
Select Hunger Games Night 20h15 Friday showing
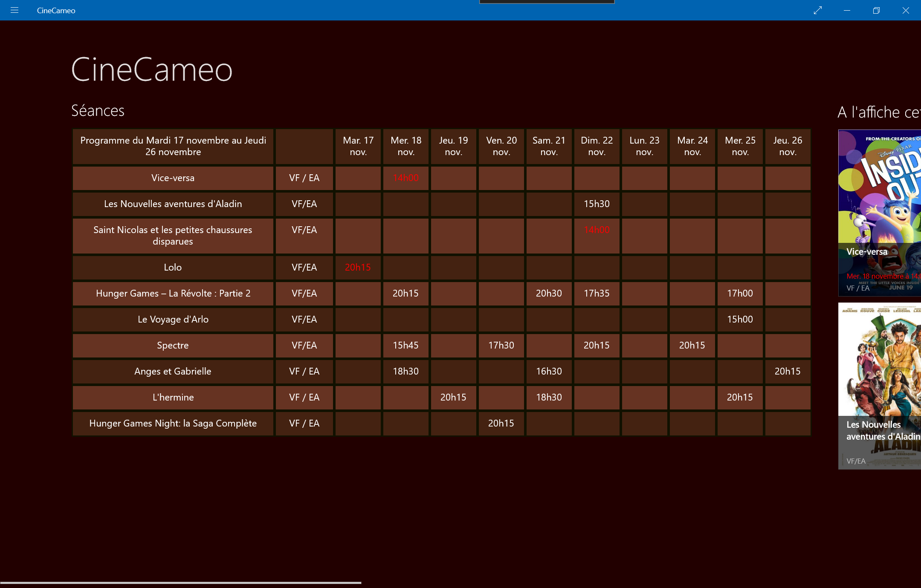[x=501, y=424]
